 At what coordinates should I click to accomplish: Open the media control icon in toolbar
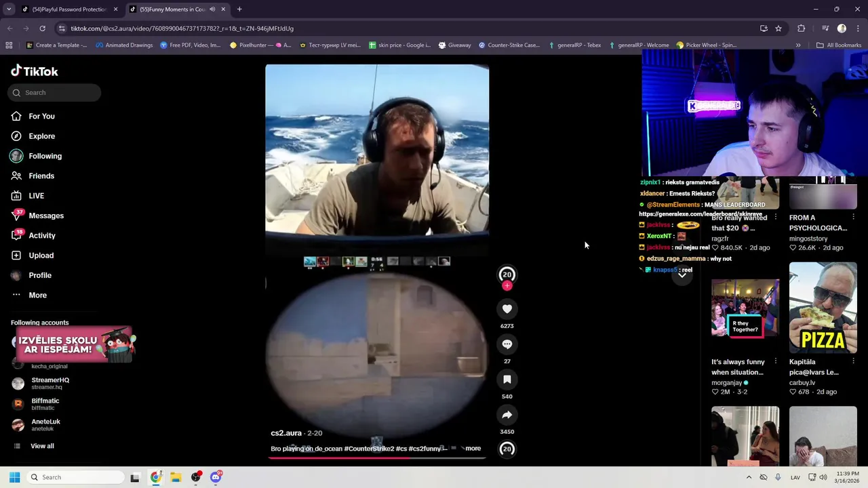tap(825, 28)
